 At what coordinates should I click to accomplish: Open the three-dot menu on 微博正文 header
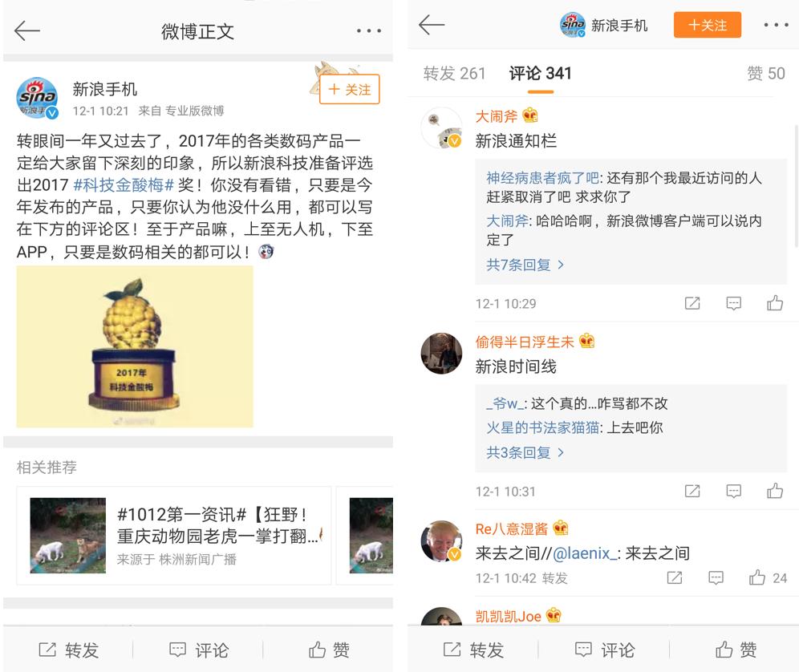click(368, 31)
